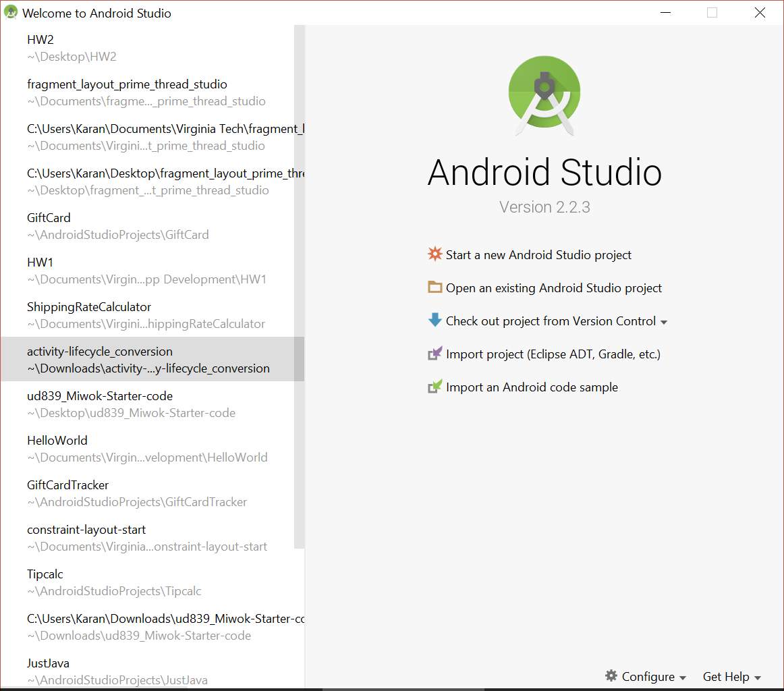This screenshot has height=691, width=784.
Task: Click the blue download arrow Version Control icon
Action: [435, 320]
